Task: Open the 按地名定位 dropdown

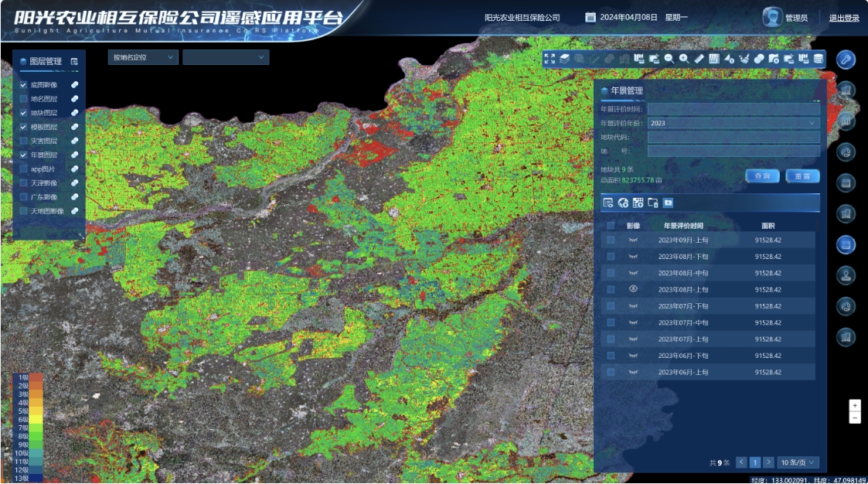Action: pos(143,57)
